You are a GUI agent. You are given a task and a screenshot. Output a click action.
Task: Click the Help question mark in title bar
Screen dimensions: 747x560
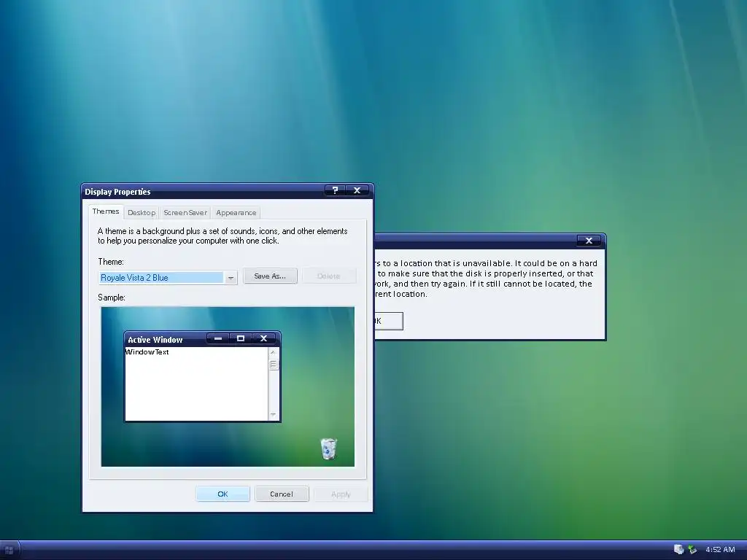pyautogui.click(x=335, y=190)
